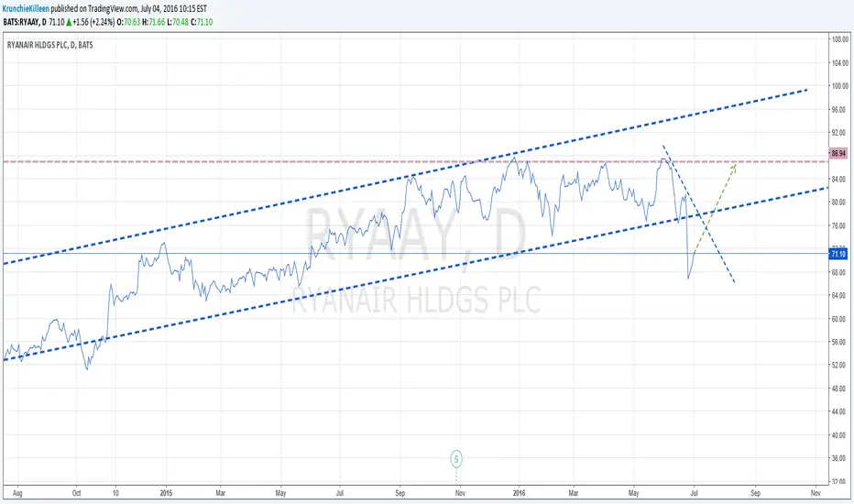Click the low value 'L:70.48'
This screenshot has width=854, height=504.
(178, 22)
